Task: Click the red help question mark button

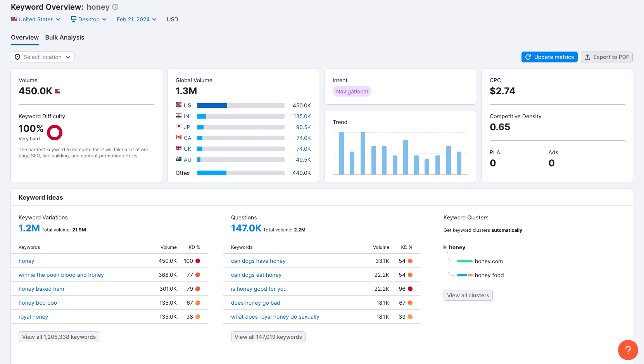Action: pos(628,350)
